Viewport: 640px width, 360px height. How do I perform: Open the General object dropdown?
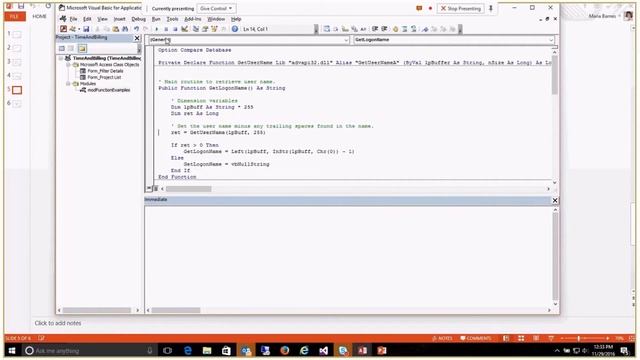346,40
